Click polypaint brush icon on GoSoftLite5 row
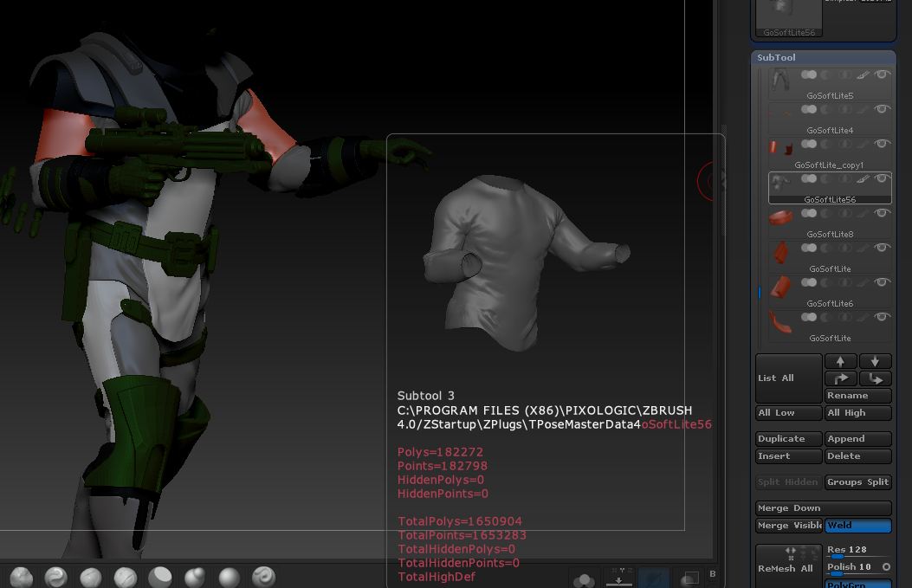912x588 pixels. tap(863, 74)
